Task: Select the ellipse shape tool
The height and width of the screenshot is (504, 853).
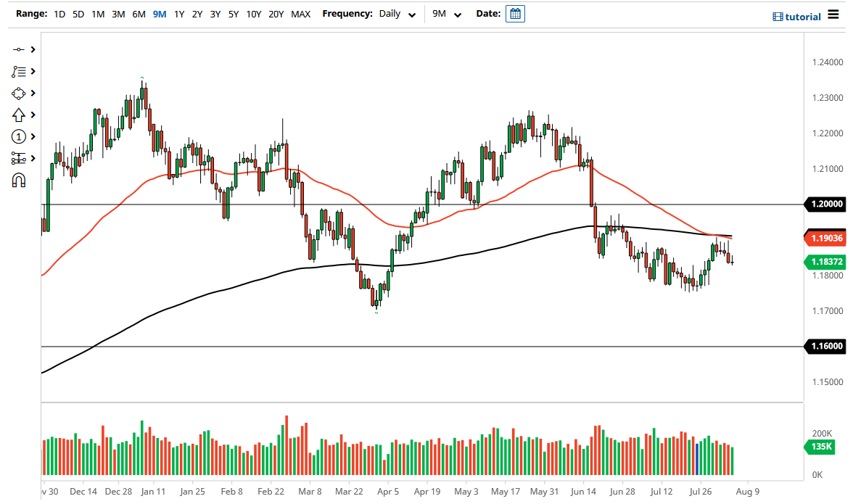Action: (19, 93)
